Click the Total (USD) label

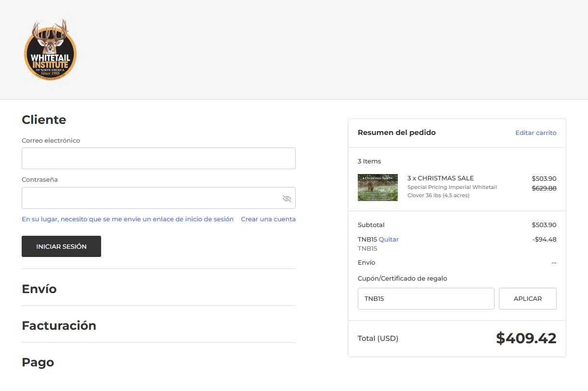click(x=378, y=338)
